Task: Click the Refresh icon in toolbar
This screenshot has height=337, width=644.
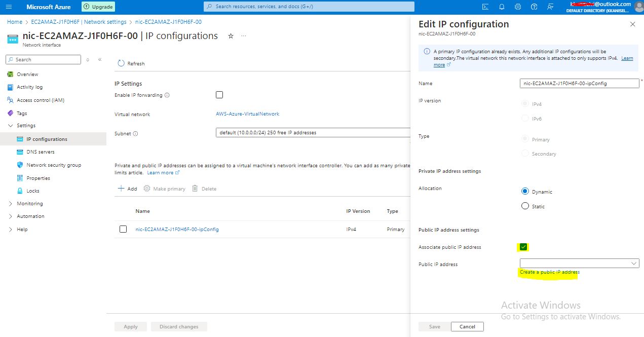Action: 121,63
